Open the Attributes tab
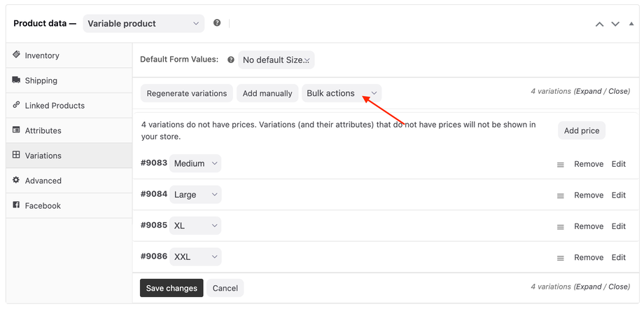644x309 pixels. pos(43,130)
